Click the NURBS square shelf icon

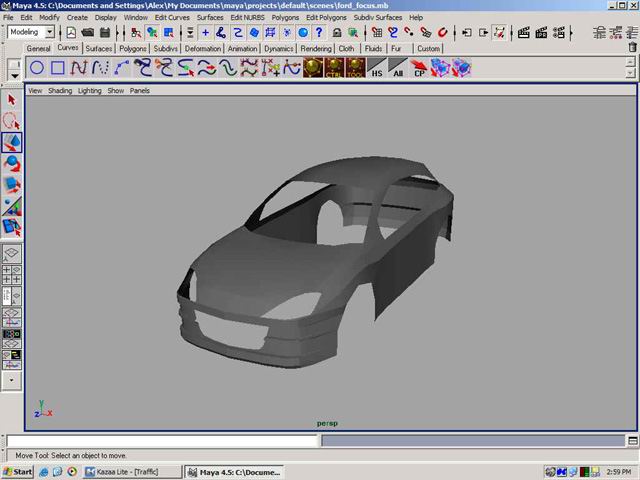pos(59,68)
